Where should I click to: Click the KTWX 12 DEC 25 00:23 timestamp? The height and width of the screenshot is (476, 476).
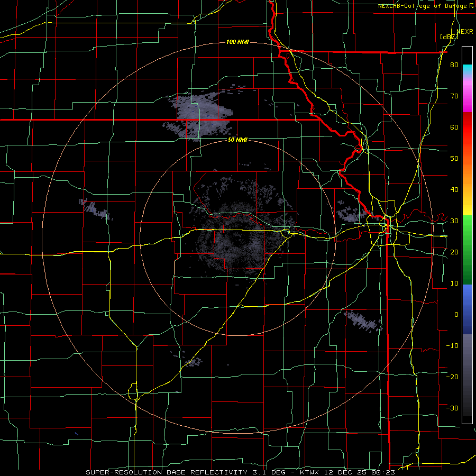click(347, 472)
